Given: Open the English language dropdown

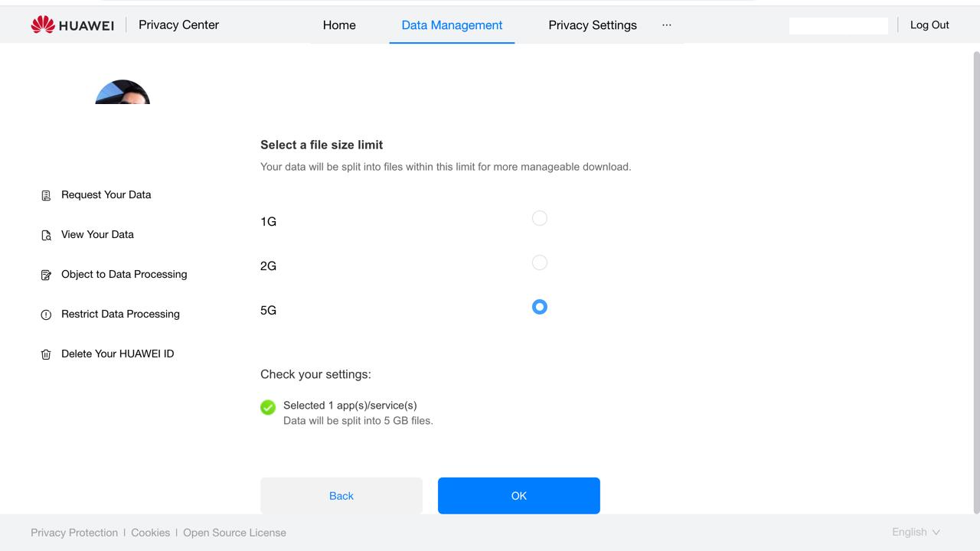Looking at the screenshot, I should point(916,532).
